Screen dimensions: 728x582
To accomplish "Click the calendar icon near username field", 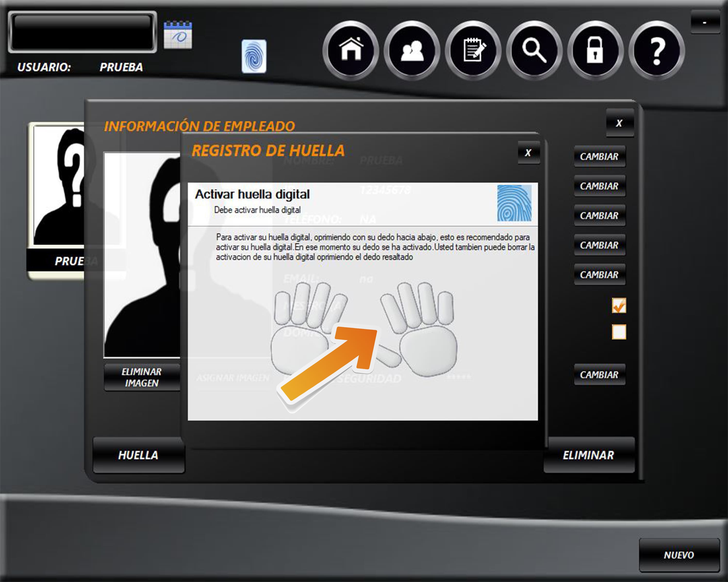I will tap(178, 35).
